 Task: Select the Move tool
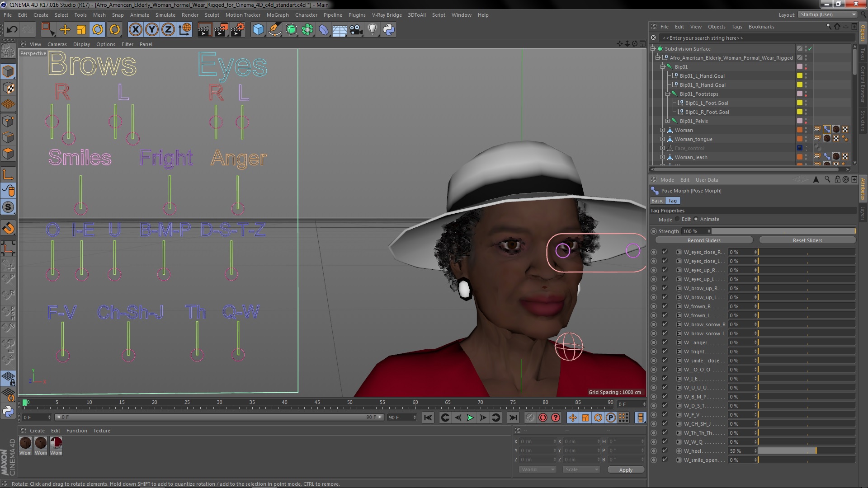65,30
